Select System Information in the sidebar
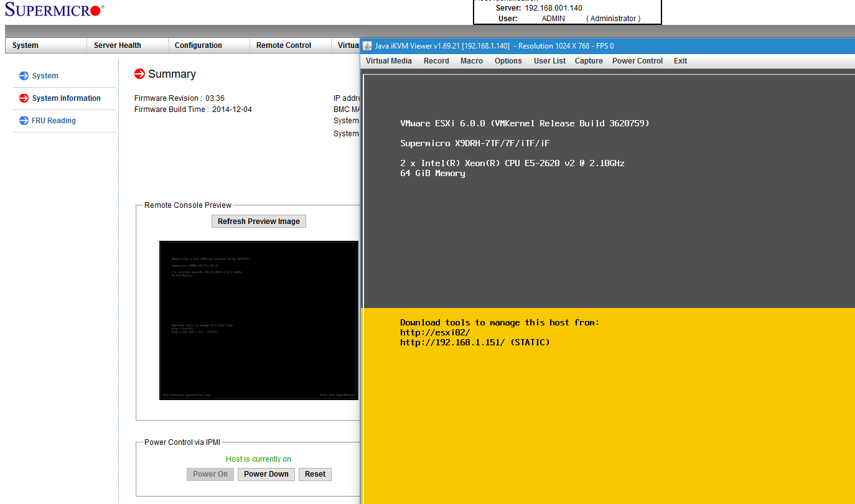 pos(67,98)
